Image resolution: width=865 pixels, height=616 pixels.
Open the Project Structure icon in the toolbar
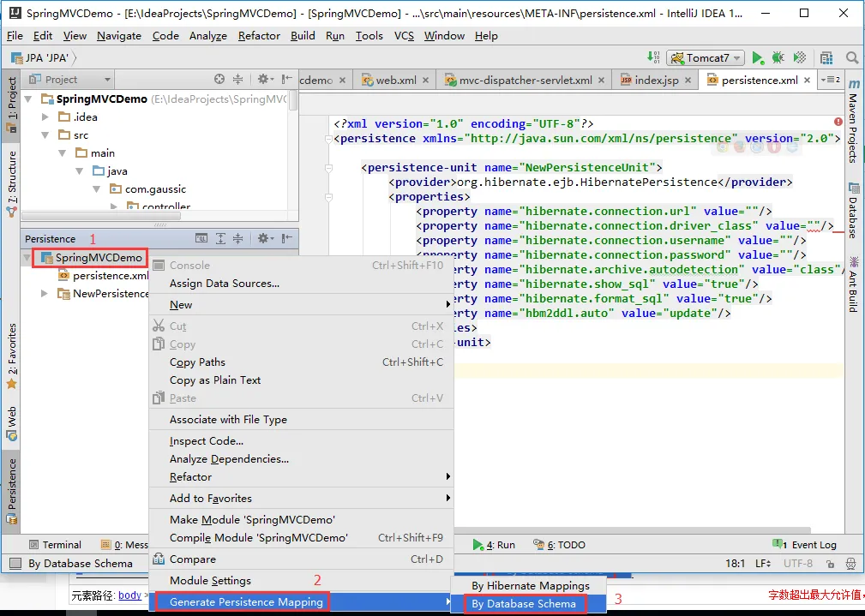(x=826, y=58)
